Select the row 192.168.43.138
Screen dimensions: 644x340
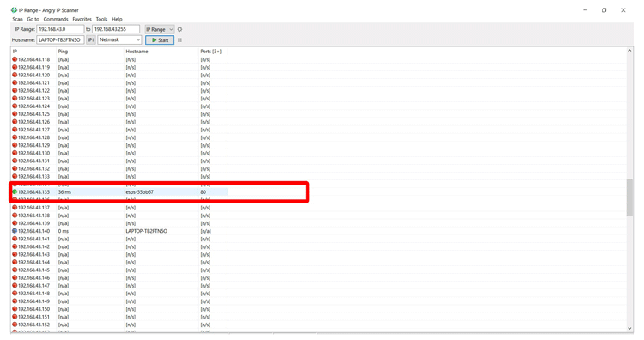click(119, 216)
